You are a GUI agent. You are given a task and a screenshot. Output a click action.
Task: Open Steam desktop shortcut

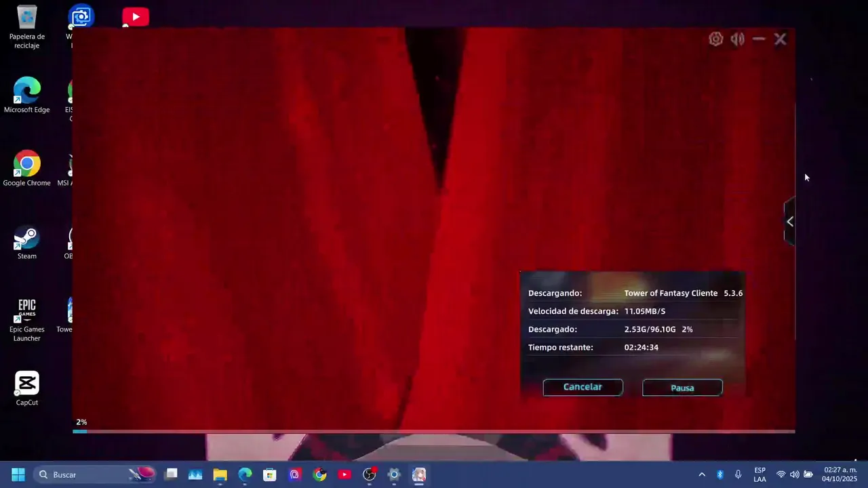(27, 242)
